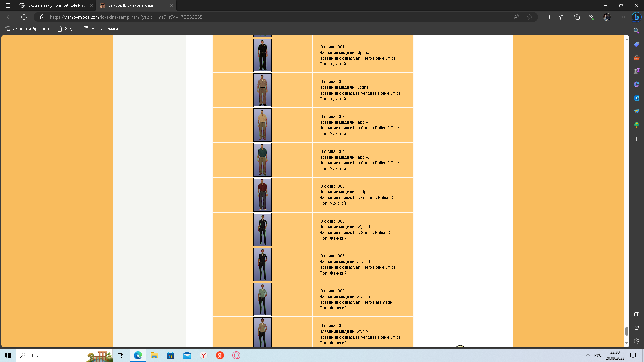
Task: Open Новая вкладка bookmark
Action: [101, 29]
